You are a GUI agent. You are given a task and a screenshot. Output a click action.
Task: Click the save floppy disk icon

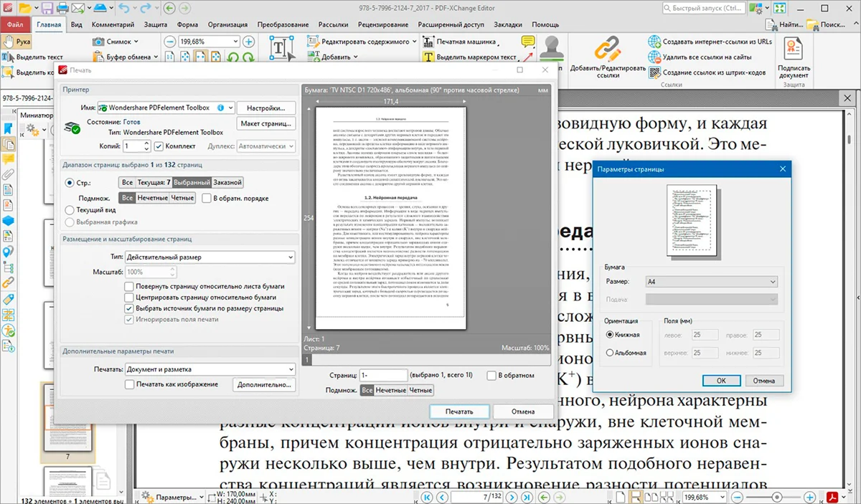click(47, 9)
